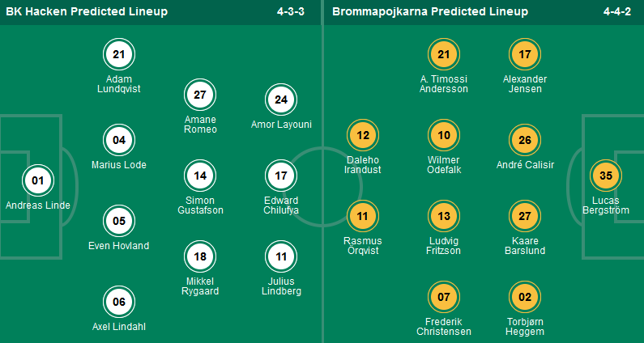Image resolution: width=644 pixels, height=343 pixels.
Task: Select André Calisir's number 26 badge
Action: (525, 140)
